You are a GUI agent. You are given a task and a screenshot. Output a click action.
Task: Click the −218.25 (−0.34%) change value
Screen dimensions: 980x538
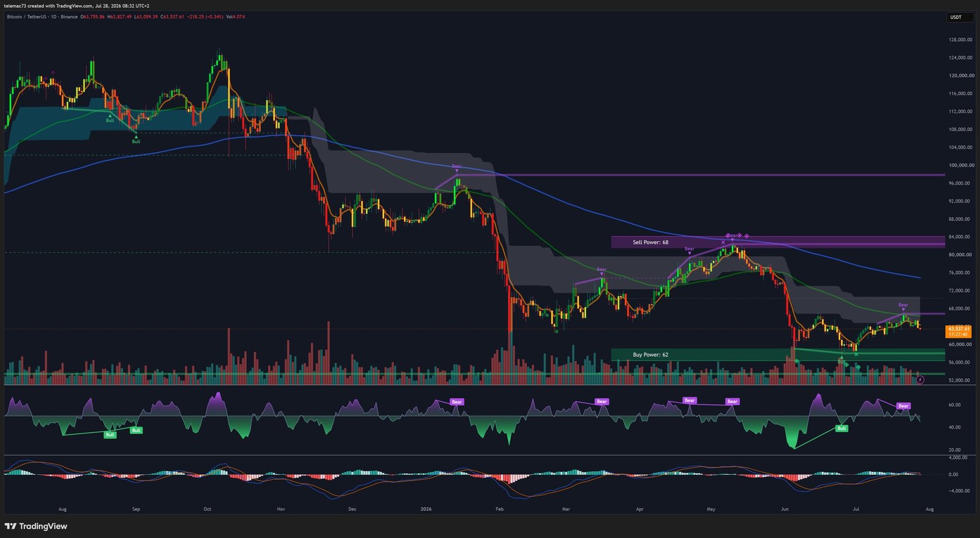click(205, 17)
